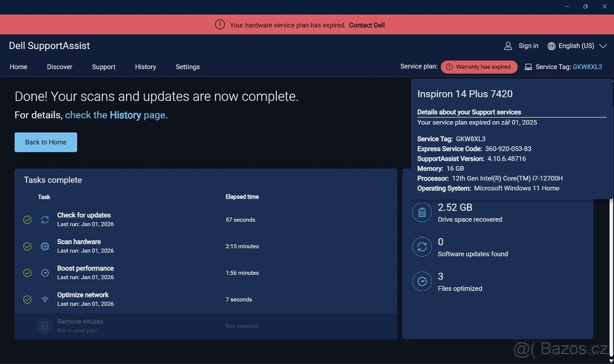Go to the Support tab
The height and width of the screenshot is (364, 614).
coord(103,67)
